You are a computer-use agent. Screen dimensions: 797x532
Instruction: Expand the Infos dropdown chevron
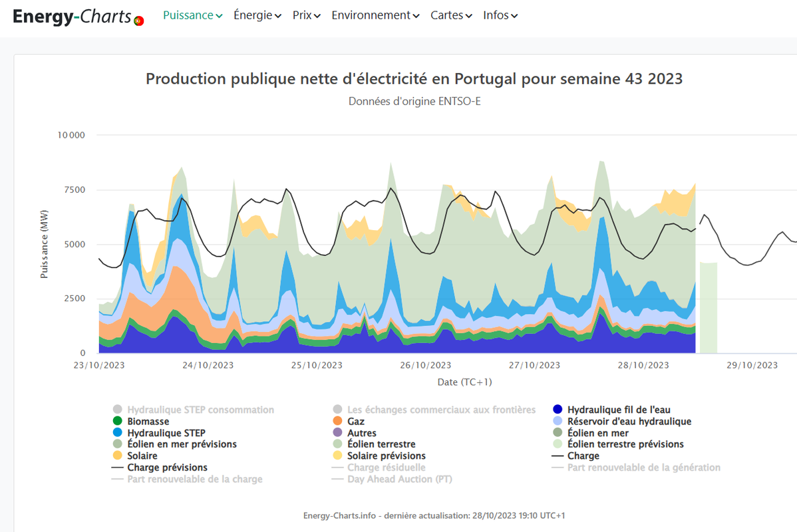pos(514,16)
